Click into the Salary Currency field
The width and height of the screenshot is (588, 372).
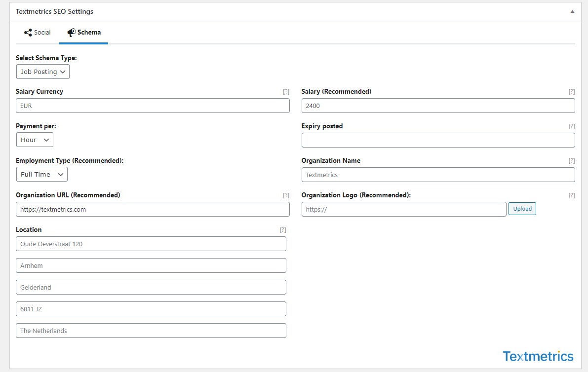pos(153,106)
